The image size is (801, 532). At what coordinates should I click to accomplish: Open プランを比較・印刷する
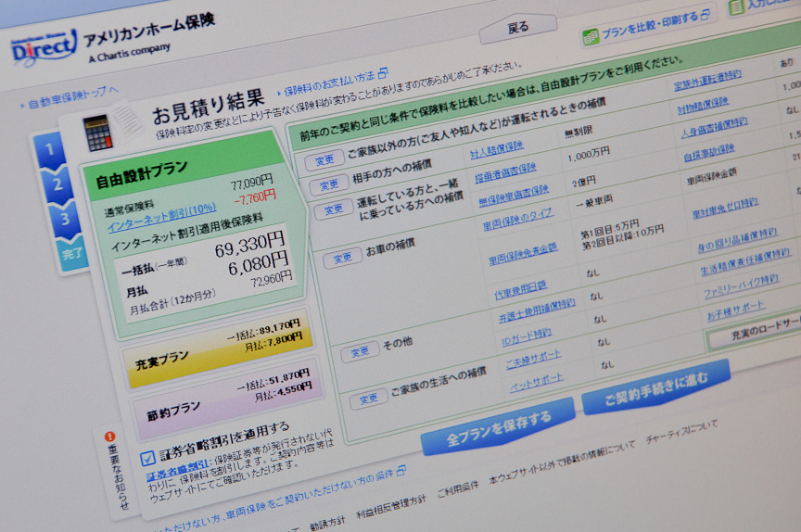tap(649, 26)
